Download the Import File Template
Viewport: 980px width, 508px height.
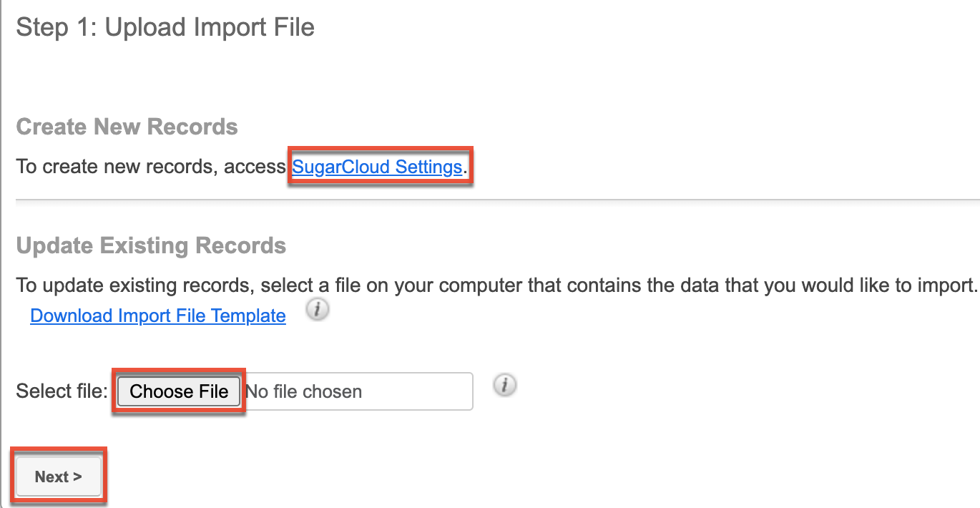[158, 316]
